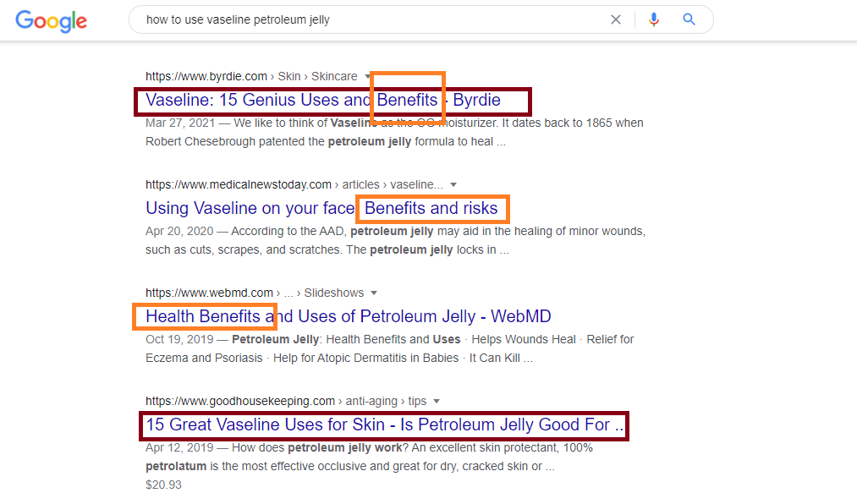857x504 pixels.
Task: Click the Slideshows breadcrumb in the WebMD result
Action: pos(334,293)
